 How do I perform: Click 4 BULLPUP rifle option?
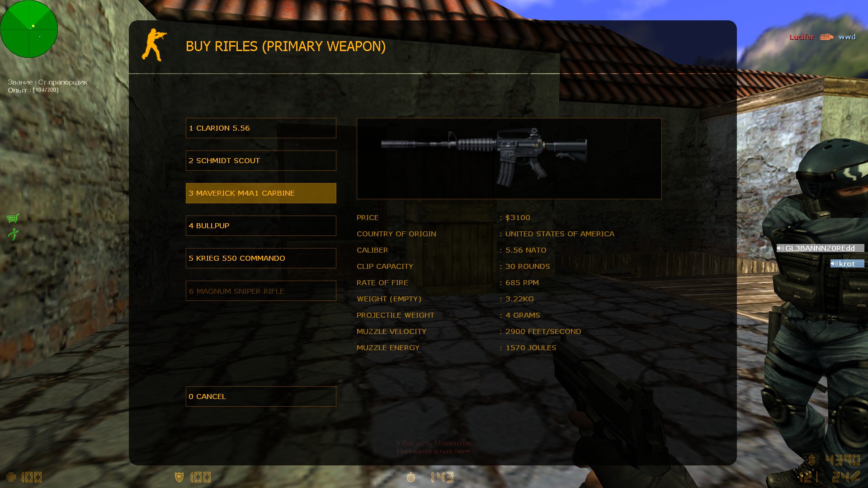[260, 225]
